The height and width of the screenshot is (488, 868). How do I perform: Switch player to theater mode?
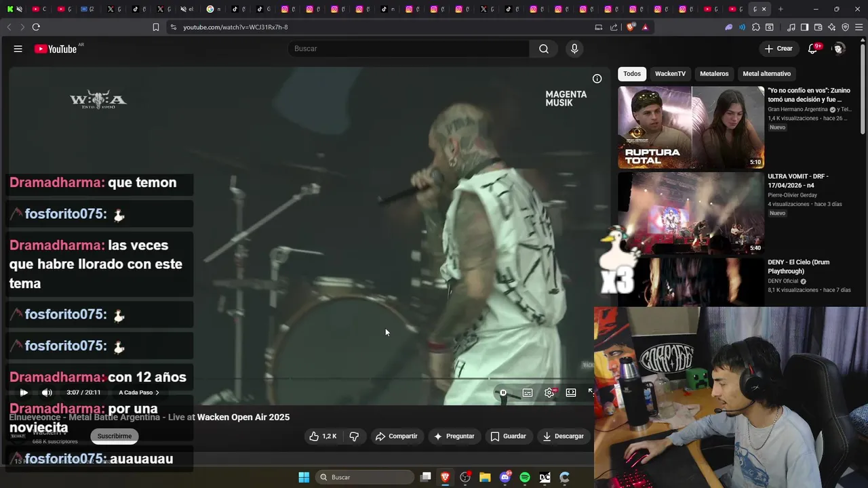(571, 392)
